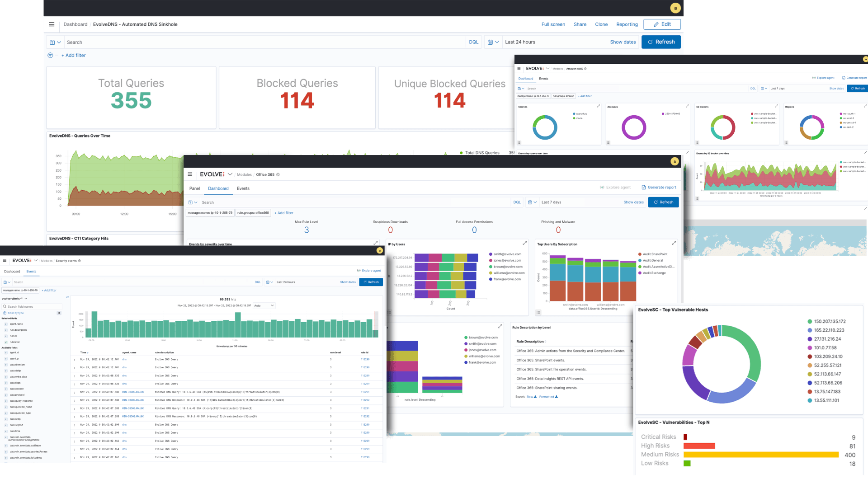Click the info icon next to Office 365 title
The height and width of the screenshot is (488, 868).
click(278, 174)
